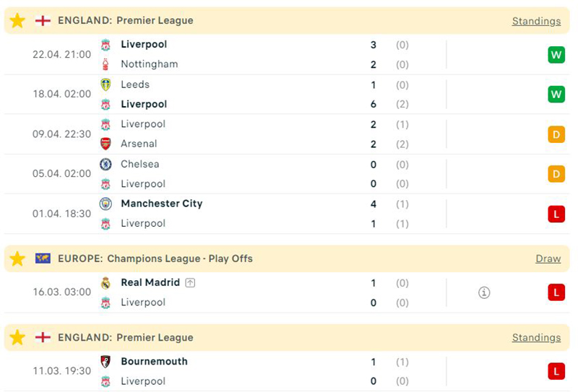This screenshot has height=392, width=578.
Task: Click the England flag in top league header
Action: click(x=43, y=21)
